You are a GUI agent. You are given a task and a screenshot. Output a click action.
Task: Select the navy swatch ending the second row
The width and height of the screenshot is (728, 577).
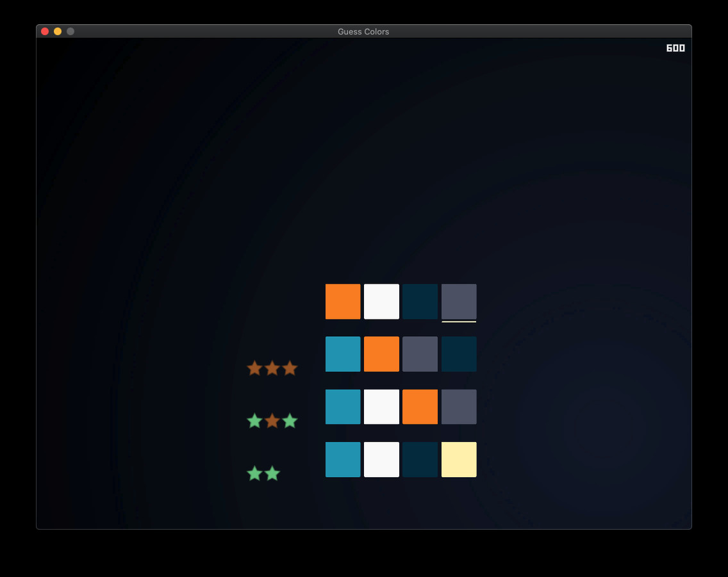point(459,354)
